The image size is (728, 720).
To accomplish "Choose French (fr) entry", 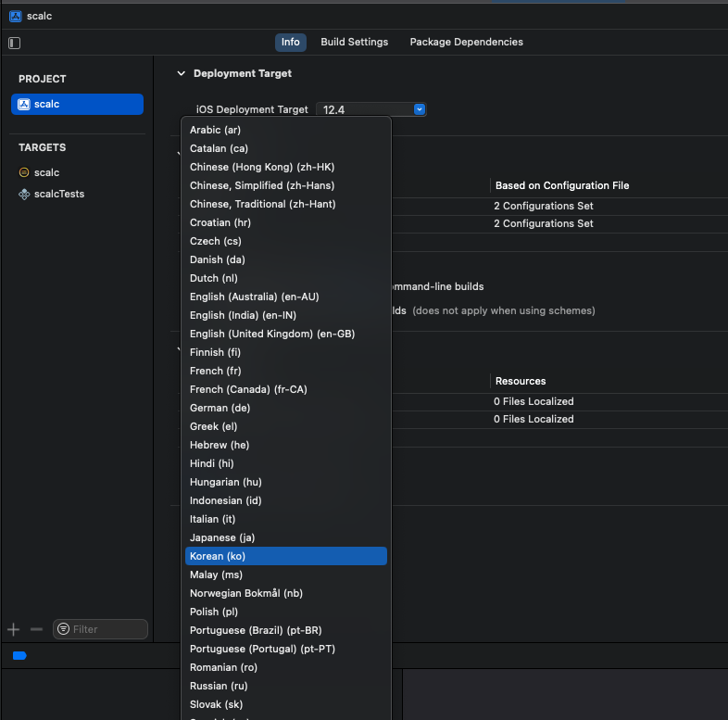I will coord(286,372).
